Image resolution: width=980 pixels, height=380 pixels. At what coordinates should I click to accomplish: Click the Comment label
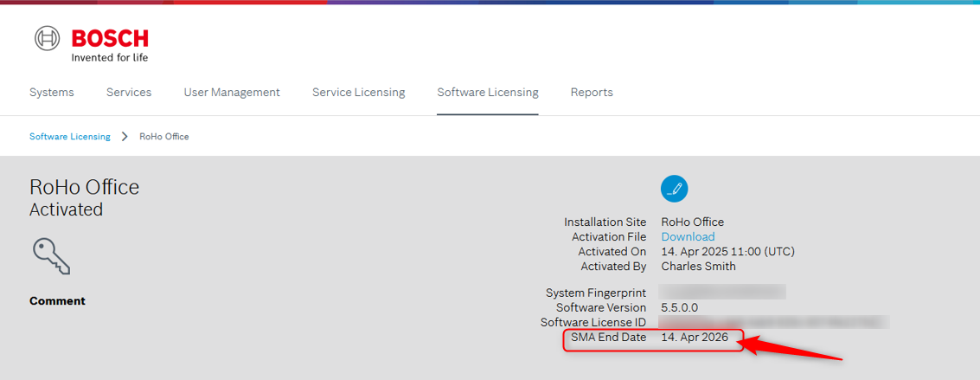[57, 301]
